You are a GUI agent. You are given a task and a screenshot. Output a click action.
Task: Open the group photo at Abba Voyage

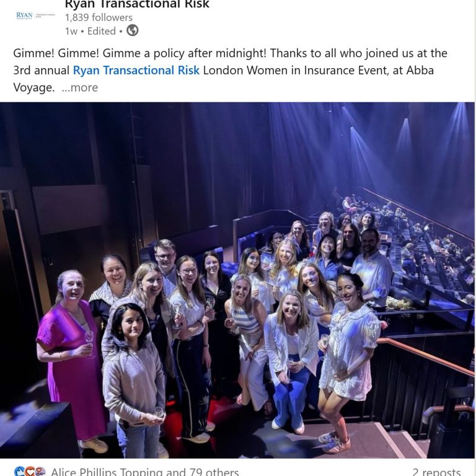pos(237,280)
